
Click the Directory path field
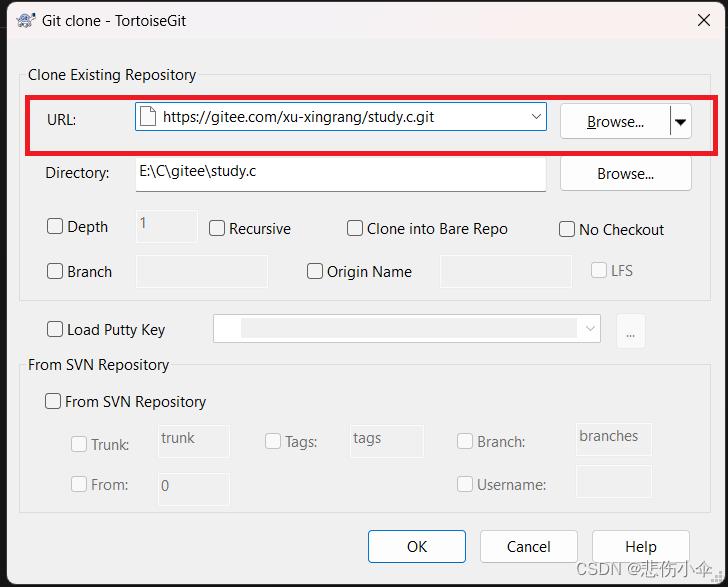(x=341, y=173)
